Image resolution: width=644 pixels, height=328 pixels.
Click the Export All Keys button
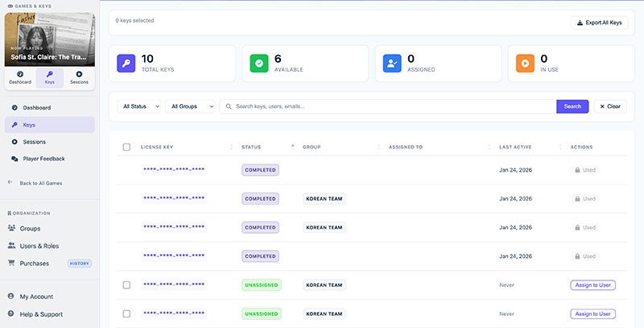click(x=599, y=23)
